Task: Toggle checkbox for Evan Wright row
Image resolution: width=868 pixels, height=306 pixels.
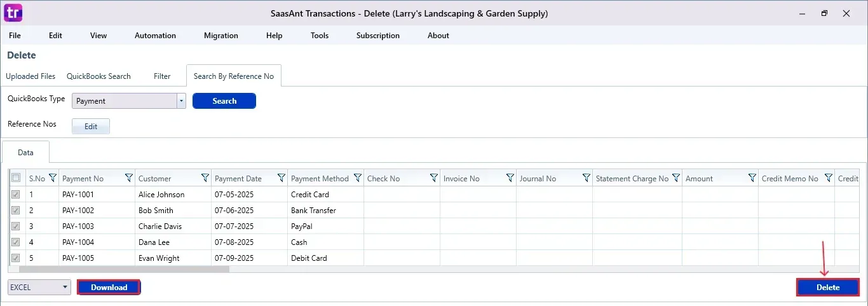Action: 16,258
